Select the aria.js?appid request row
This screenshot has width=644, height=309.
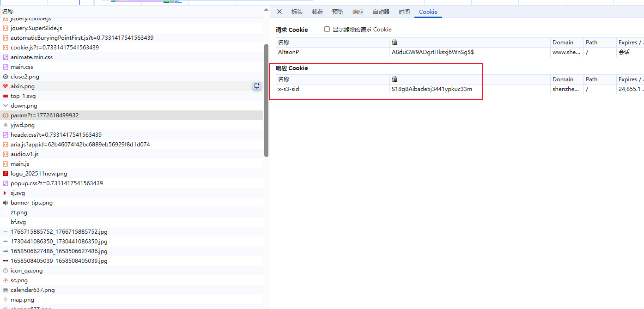coord(131,145)
